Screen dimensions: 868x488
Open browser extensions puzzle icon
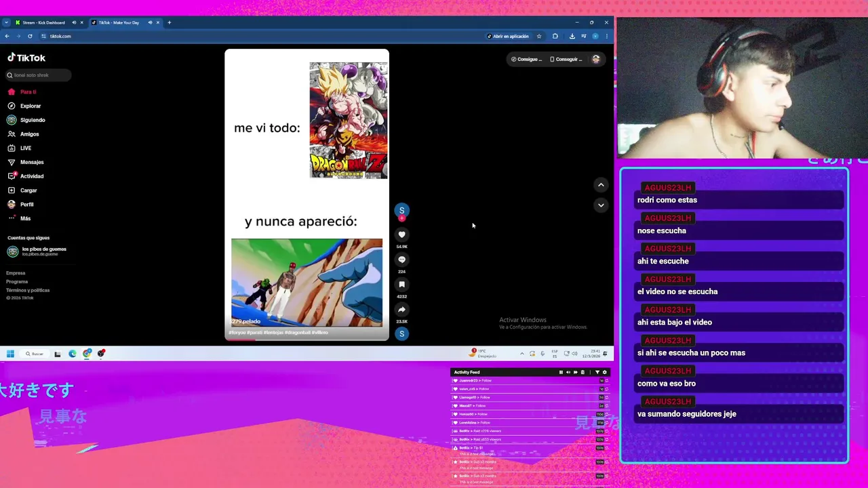coord(555,36)
